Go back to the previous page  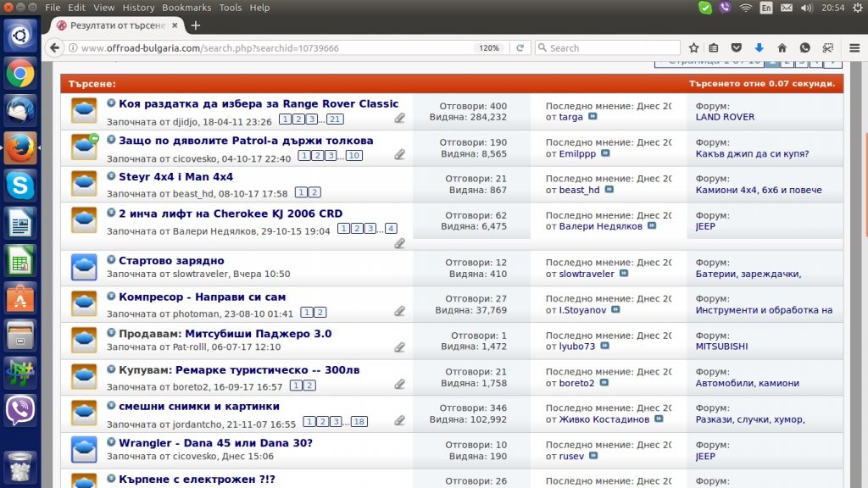point(54,48)
